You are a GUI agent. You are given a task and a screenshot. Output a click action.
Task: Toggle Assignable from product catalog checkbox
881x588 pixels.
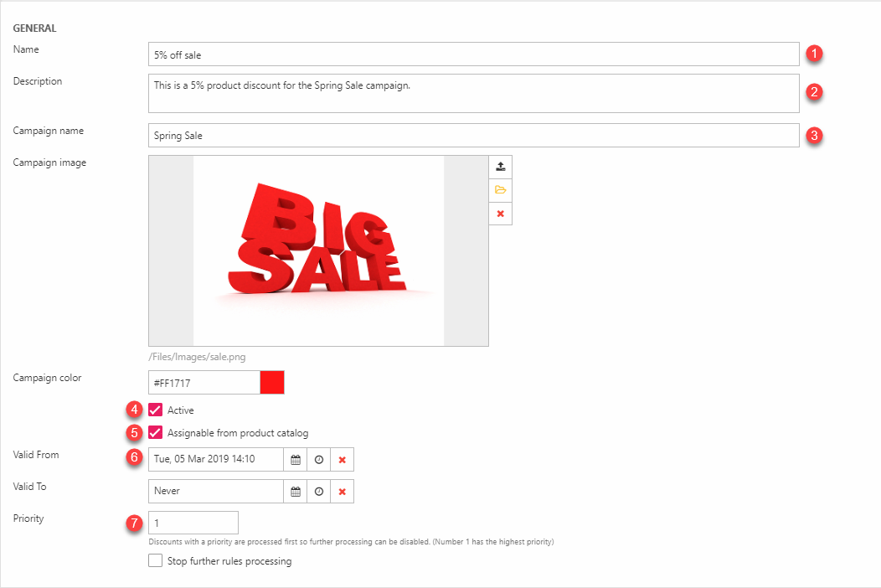[x=155, y=433]
